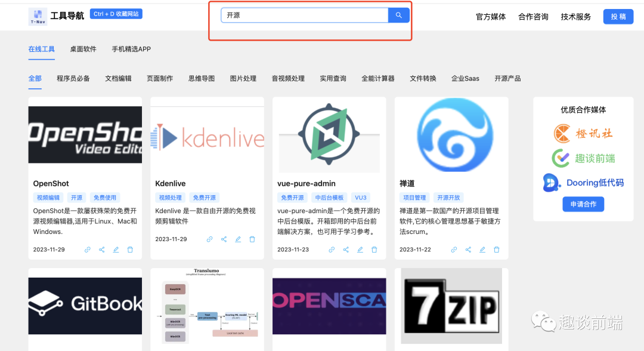Image resolution: width=644 pixels, height=351 pixels.
Task: Switch to 桌面软件 tab
Action: point(83,49)
